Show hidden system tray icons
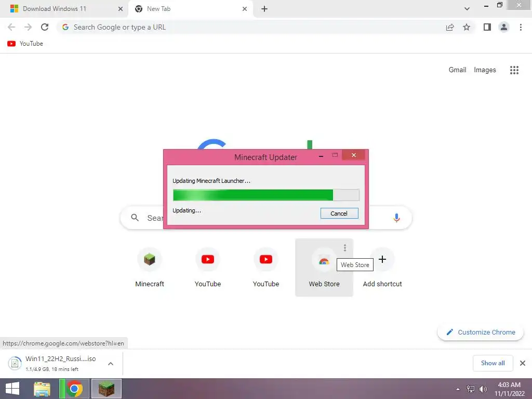532x399 pixels. (458, 389)
